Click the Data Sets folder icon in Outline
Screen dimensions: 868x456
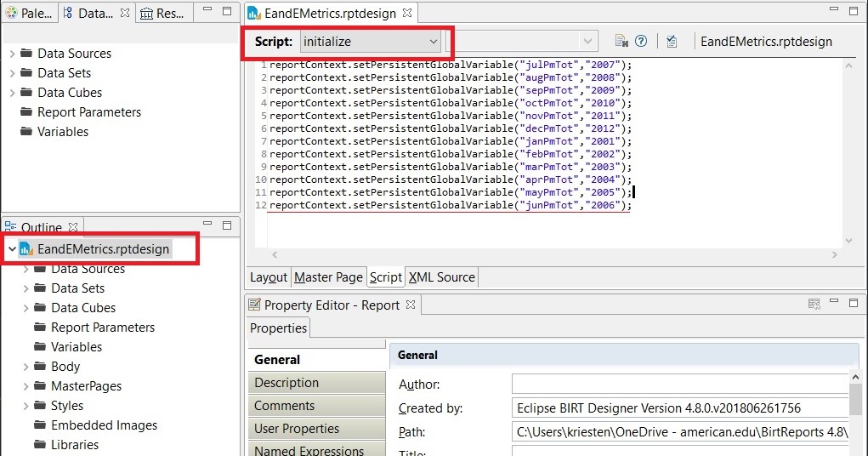tap(40, 288)
